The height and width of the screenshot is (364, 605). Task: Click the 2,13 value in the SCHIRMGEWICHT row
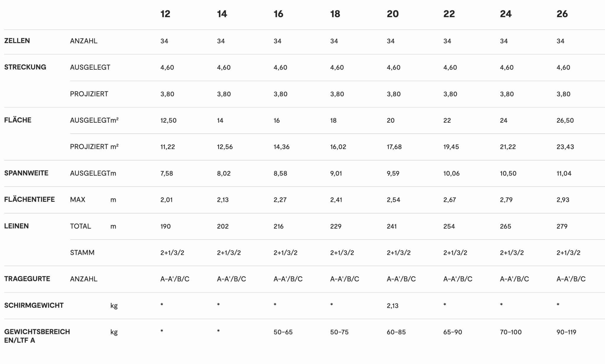point(392,306)
